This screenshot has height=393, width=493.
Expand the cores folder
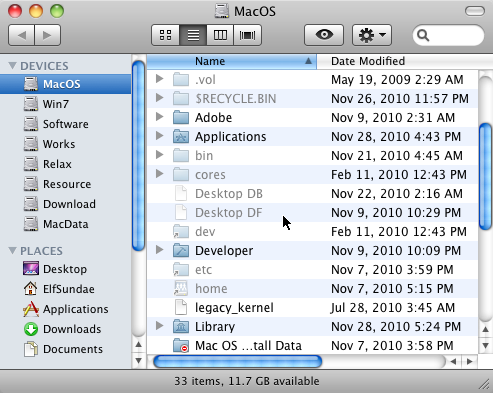pyautogui.click(x=160, y=174)
